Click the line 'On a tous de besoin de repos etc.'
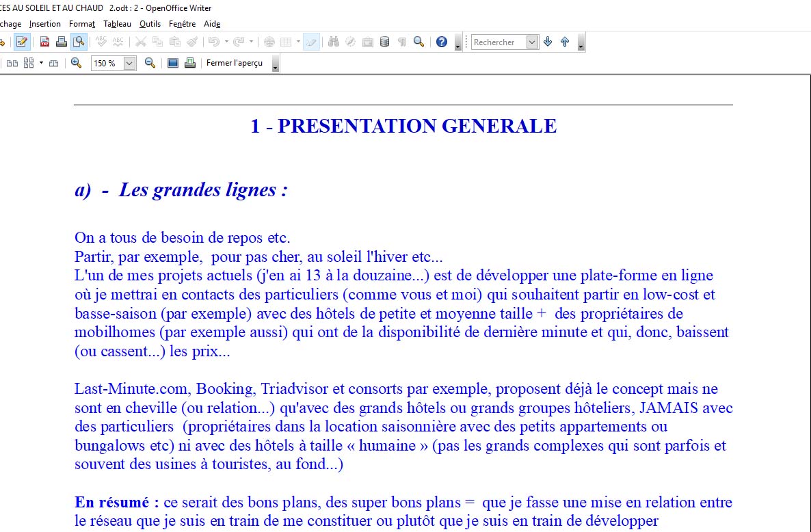This screenshot has height=532, width=811. click(x=183, y=238)
